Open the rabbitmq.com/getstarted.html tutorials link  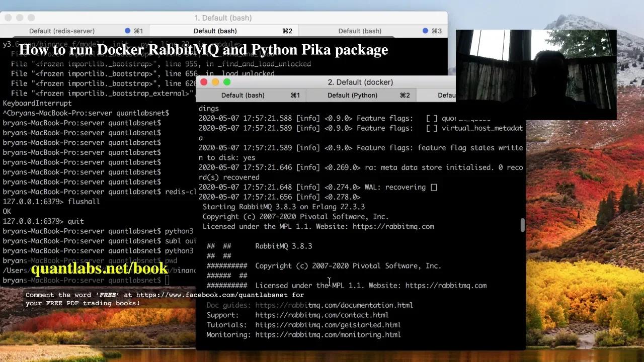pyautogui.click(x=328, y=324)
